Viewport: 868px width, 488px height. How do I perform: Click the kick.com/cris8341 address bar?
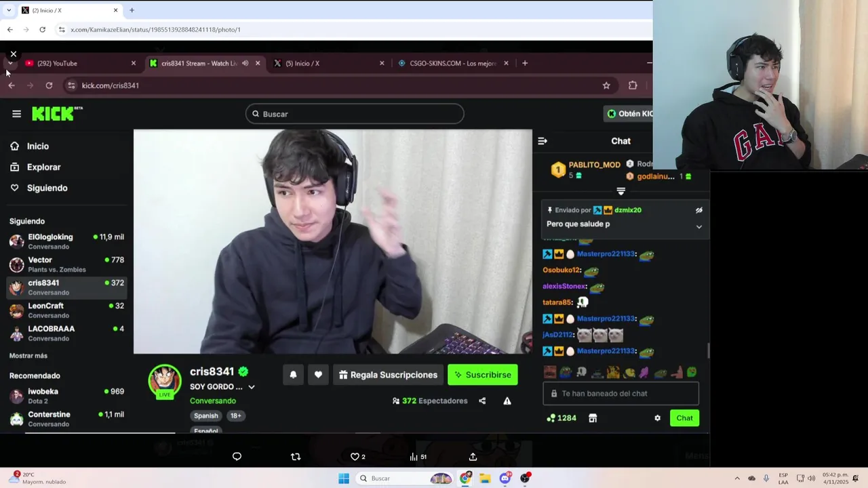tap(339, 85)
